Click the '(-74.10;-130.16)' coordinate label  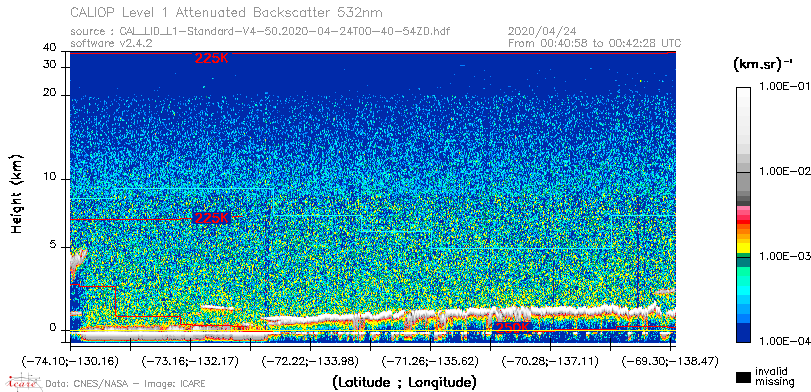(70, 361)
